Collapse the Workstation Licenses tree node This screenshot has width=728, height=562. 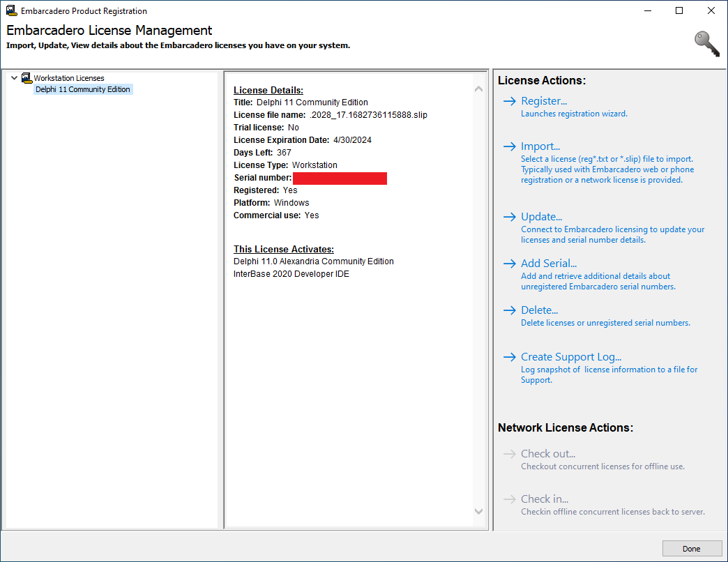pyautogui.click(x=15, y=78)
